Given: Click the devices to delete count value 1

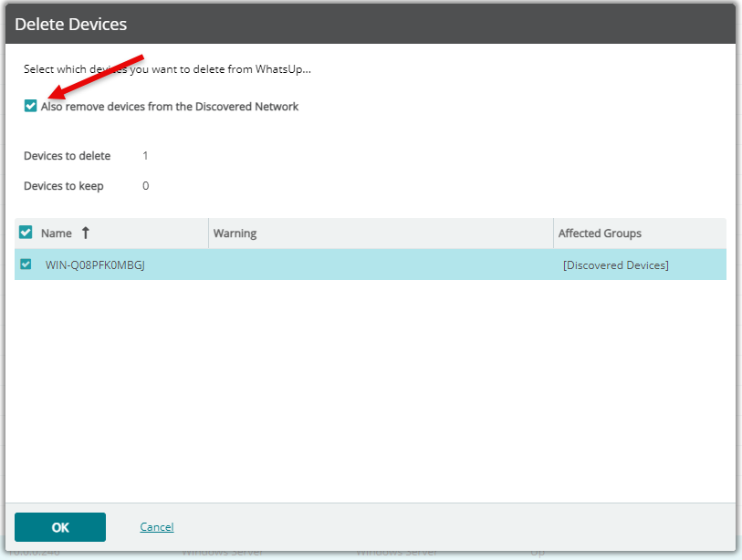Looking at the screenshot, I should [x=145, y=156].
